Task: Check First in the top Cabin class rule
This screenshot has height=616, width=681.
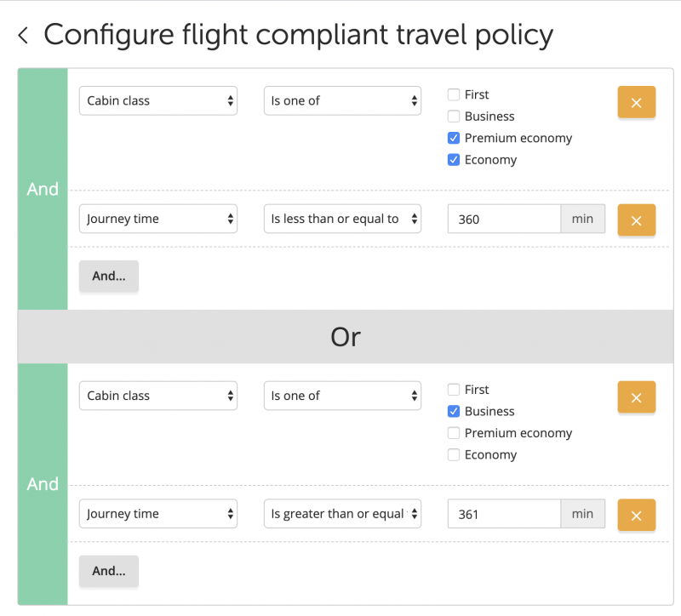Action: point(454,94)
